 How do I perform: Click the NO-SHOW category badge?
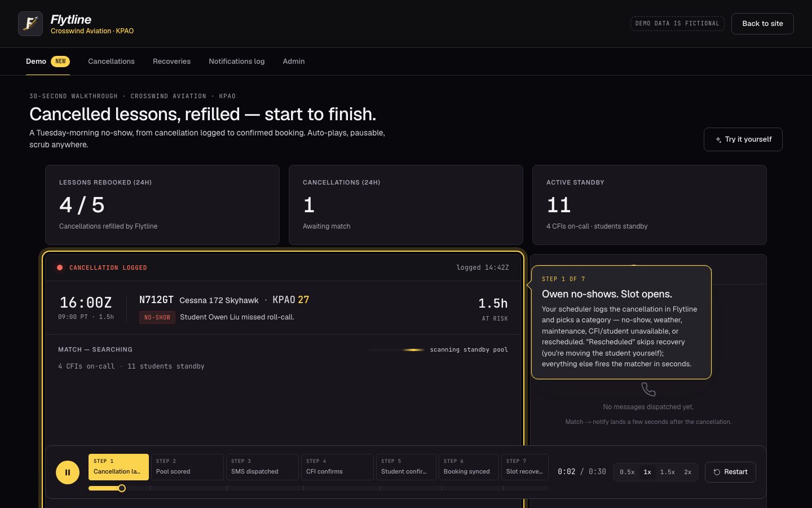coord(157,317)
